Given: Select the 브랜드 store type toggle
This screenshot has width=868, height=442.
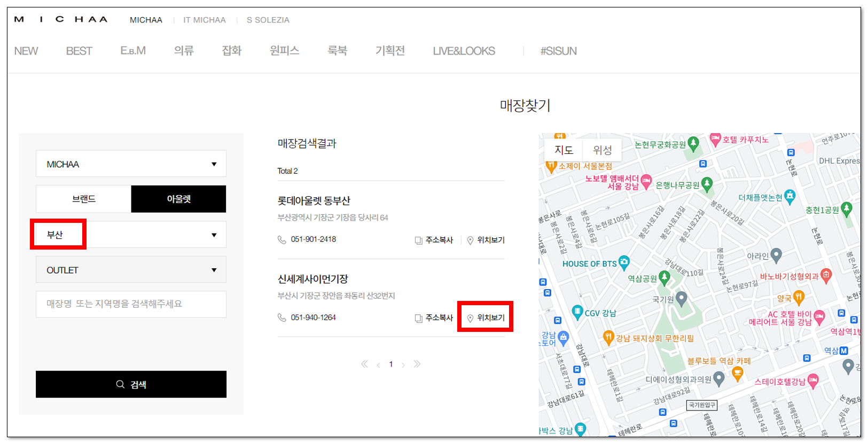Looking at the screenshot, I should 84,199.
